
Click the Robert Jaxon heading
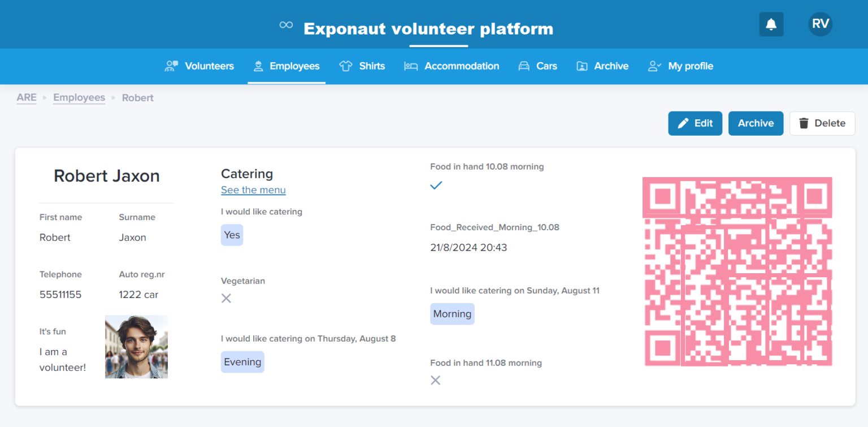tap(107, 176)
